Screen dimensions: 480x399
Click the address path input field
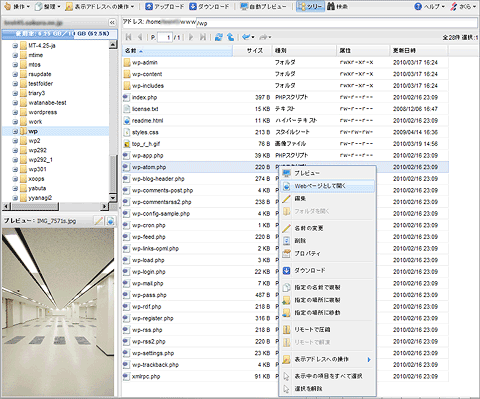tap(337, 23)
